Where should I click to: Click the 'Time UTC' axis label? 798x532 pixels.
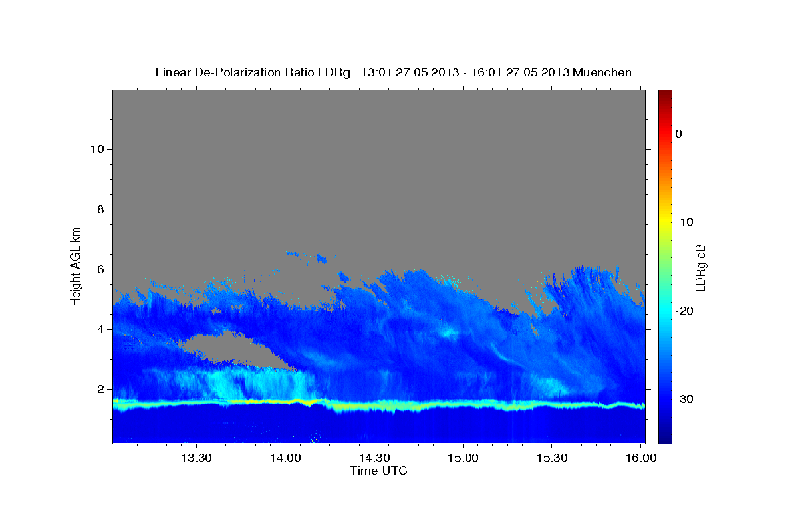(x=378, y=471)
